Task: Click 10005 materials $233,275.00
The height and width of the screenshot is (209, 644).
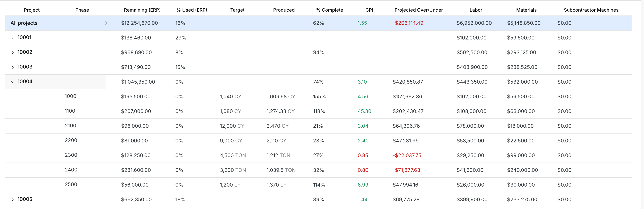Action: coord(522,200)
